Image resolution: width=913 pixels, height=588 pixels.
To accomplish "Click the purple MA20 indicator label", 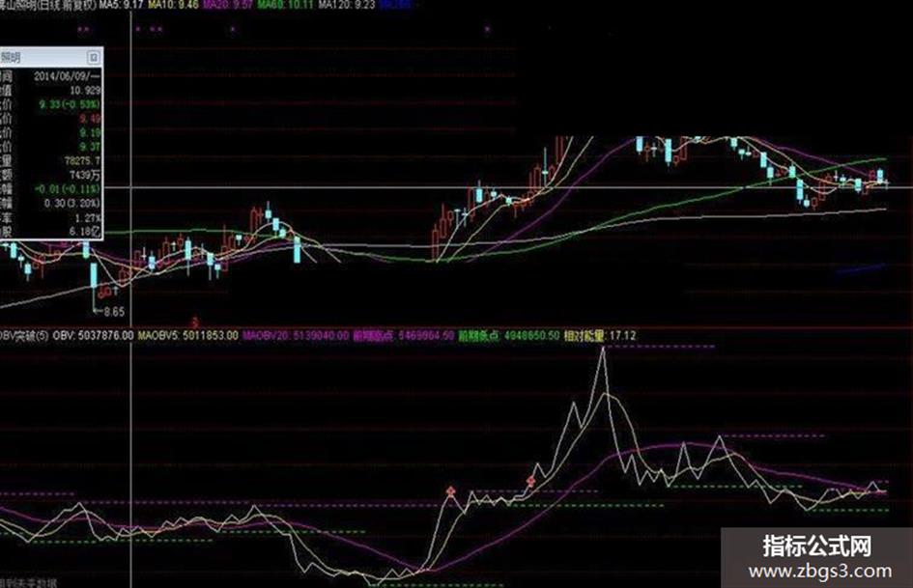I will click(227, 5).
